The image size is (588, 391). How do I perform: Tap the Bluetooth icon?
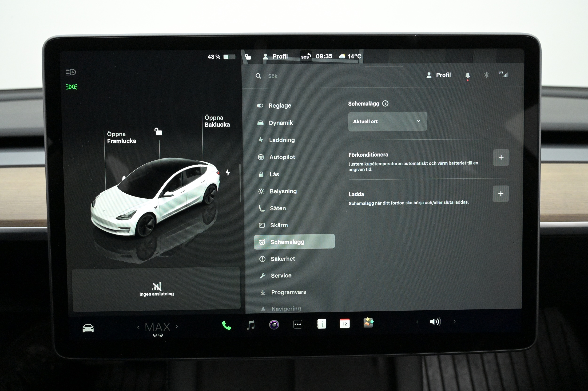click(486, 75)
